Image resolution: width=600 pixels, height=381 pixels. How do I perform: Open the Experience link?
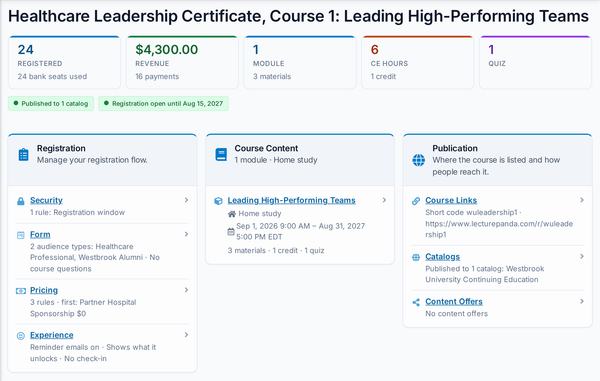[52, 335]
